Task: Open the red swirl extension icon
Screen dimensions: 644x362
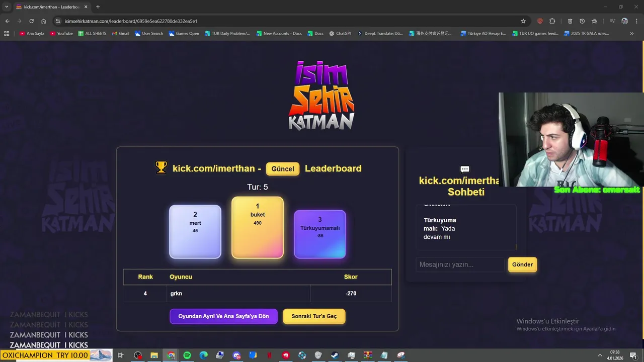Action: click(540, 21)
